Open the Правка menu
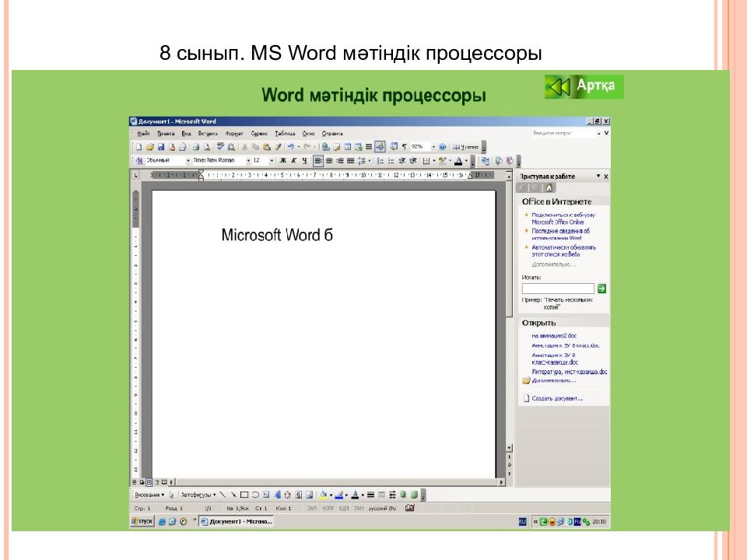Image resolution: width=747 pixels, height=560 pixels. coord(166,134)
